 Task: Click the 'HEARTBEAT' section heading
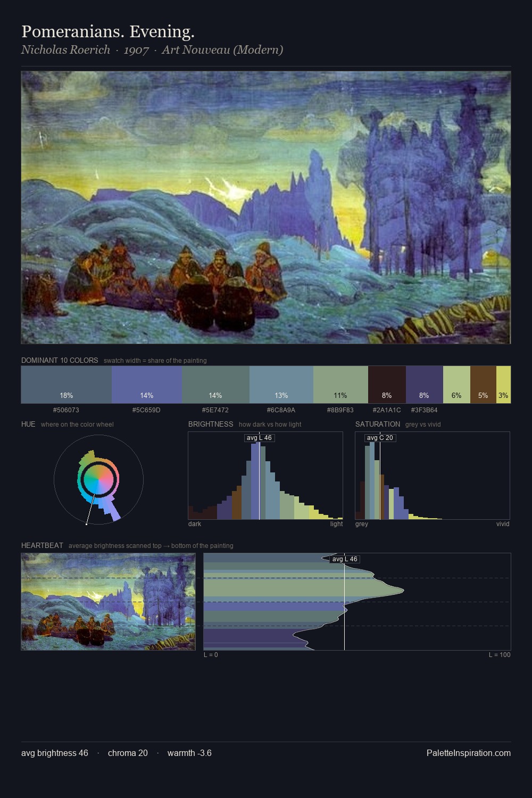42,545
